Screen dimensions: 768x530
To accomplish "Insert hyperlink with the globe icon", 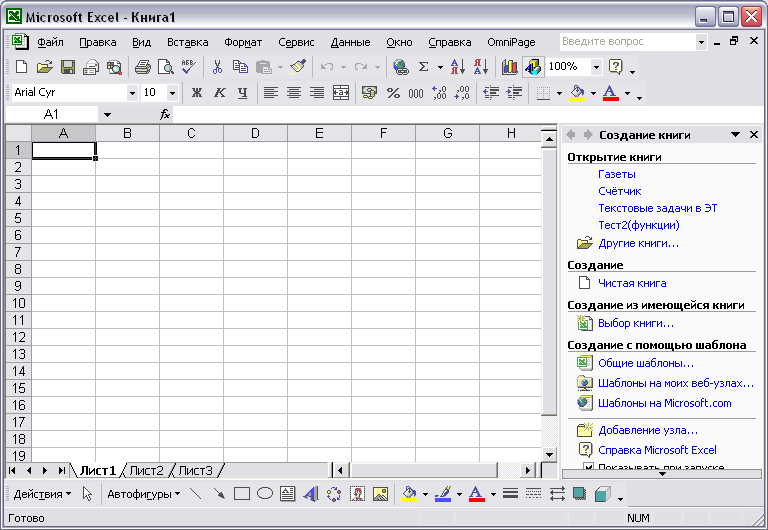I will pos(401,67).
